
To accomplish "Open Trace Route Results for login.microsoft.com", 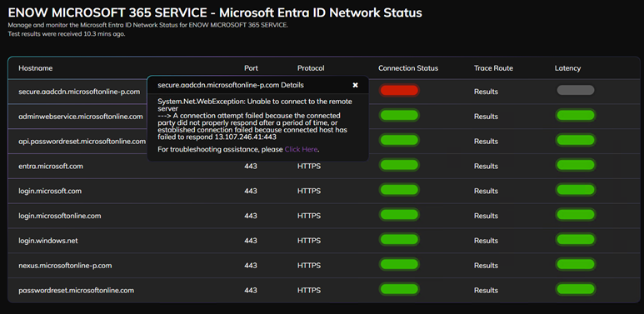I will pos(486,191).
